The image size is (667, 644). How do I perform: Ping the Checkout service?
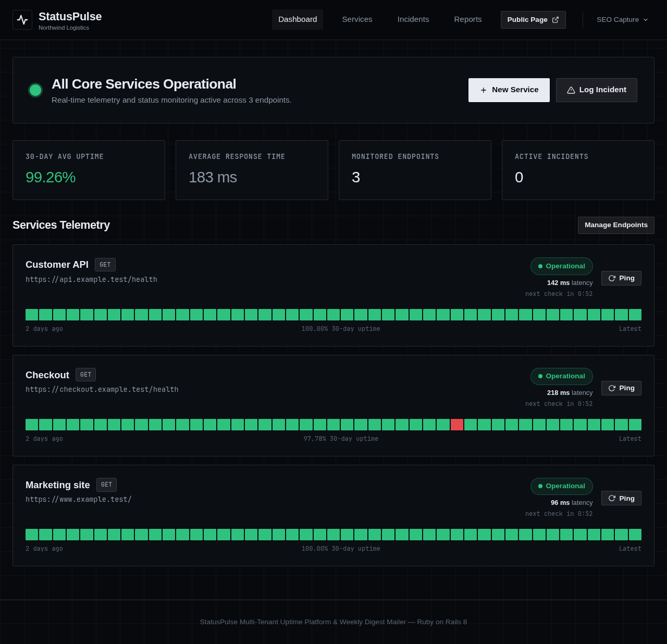621,388
